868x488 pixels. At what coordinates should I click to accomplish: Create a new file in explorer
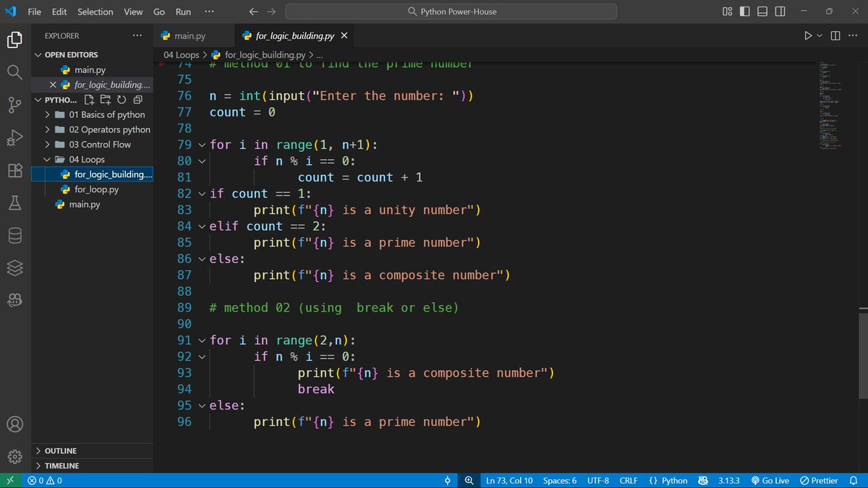(x=90, y=100)
